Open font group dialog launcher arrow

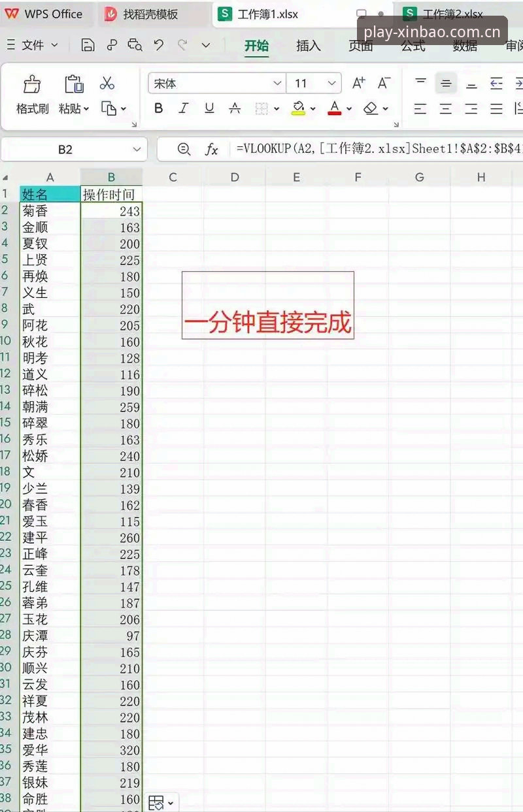(396, 124)
